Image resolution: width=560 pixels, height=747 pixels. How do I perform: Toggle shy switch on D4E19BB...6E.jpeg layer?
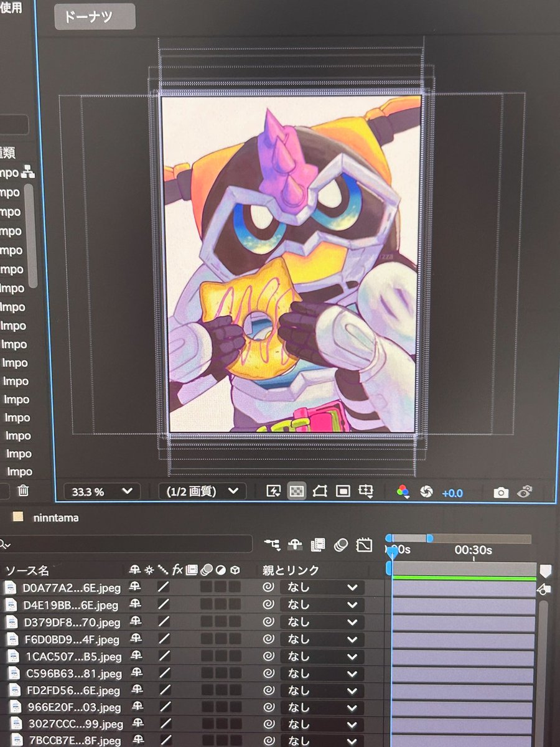pos(136,604)
